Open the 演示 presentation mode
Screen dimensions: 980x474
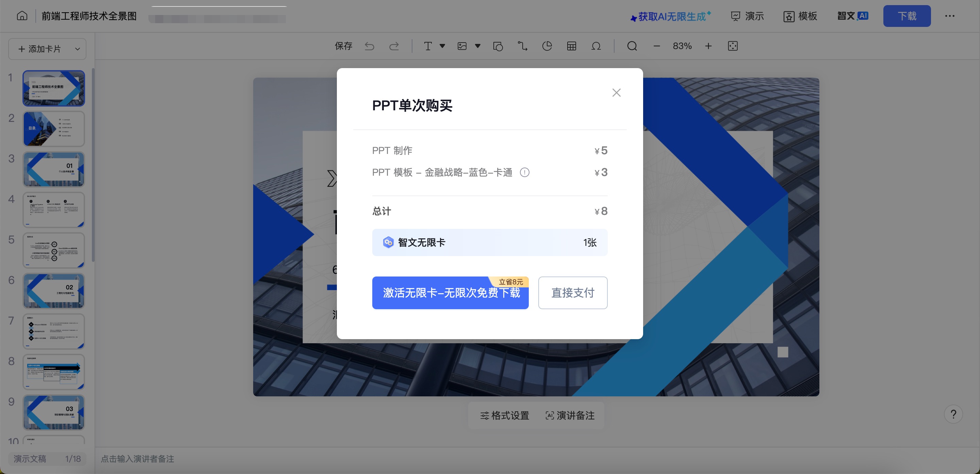748,16
